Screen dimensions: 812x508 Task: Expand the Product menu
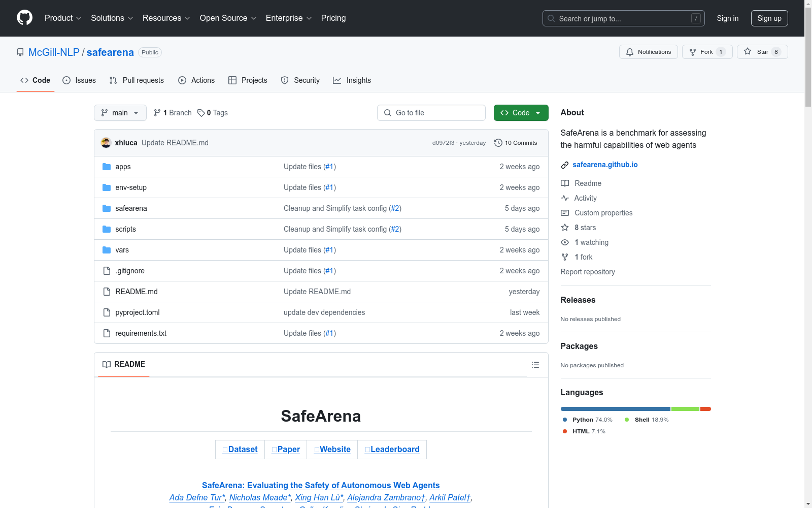(63, 18)
